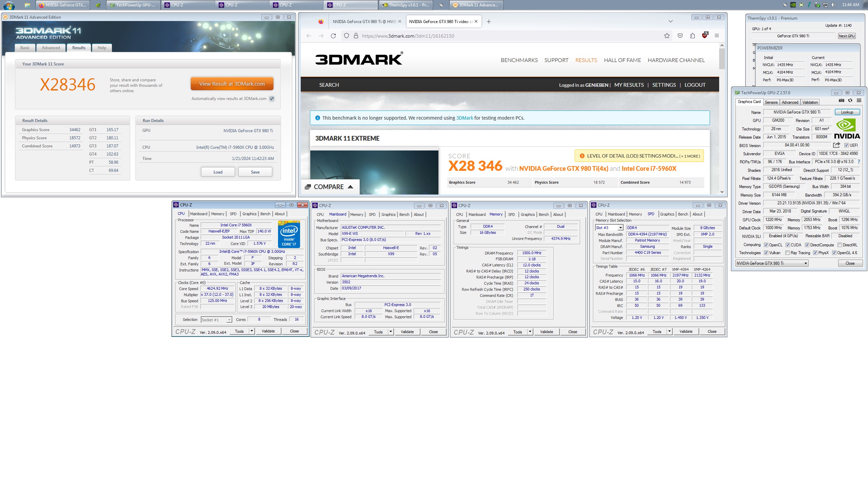Click the LOGOUT link on 3dmark.com
Image resolution: width=868 pixels, height=488 pixels.
pos(695,85)
